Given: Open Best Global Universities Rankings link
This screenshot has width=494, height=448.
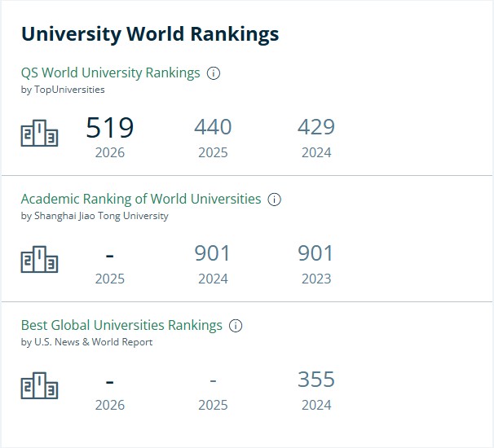Looking at the screenshot, I should point(121,325).
